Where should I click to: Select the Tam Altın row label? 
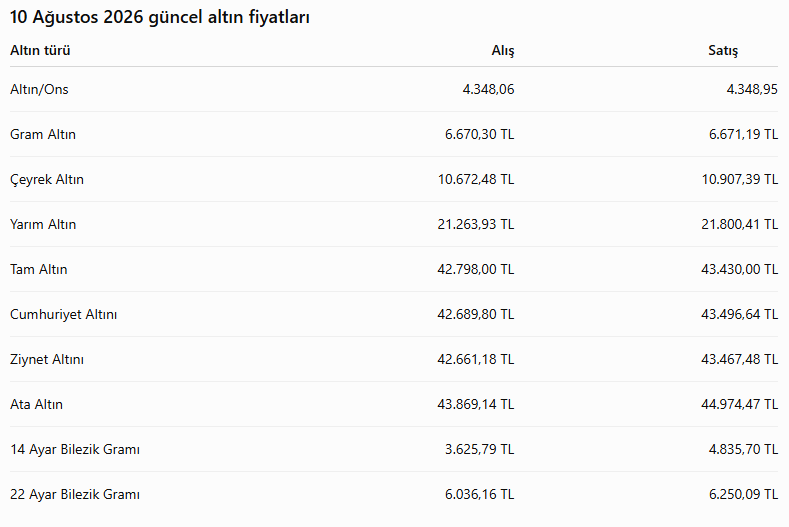click(x=39, y=269)
